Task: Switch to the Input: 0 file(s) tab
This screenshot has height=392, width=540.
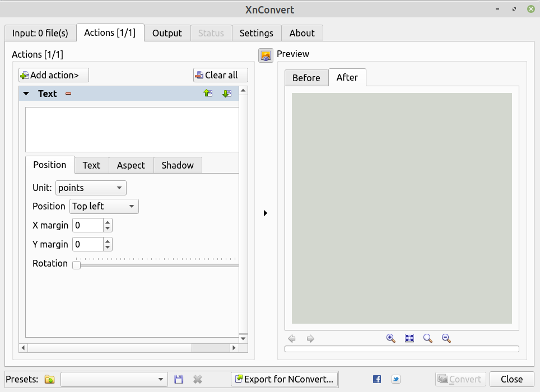Action: (40, 33)
